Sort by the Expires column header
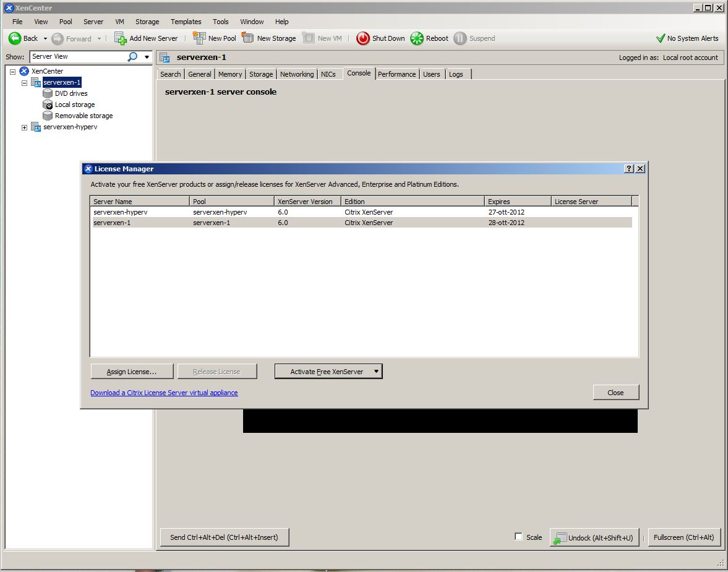 tap(518, 202)
